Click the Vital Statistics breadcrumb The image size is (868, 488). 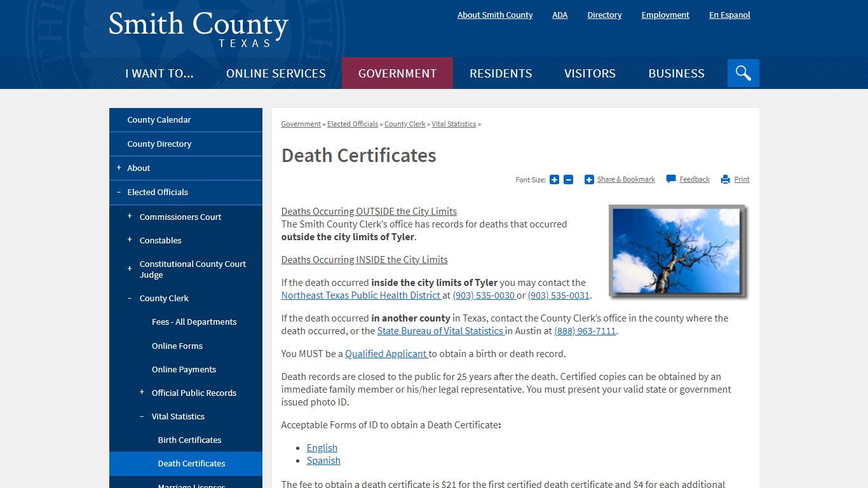coord(454,124)
